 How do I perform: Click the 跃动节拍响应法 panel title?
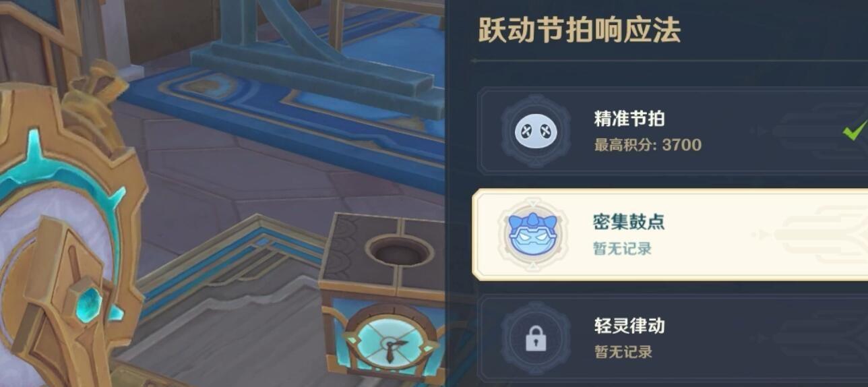click(x=579, y=31)
